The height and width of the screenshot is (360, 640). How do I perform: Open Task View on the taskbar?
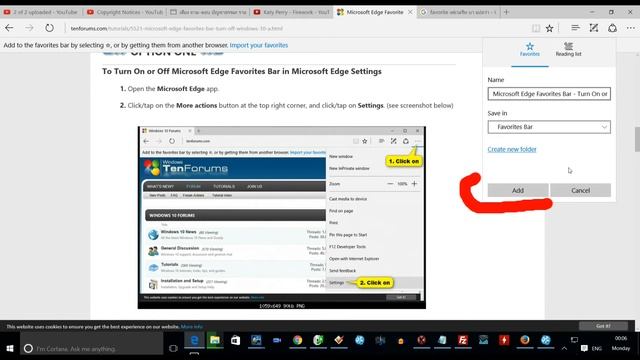tap(173, 348)
